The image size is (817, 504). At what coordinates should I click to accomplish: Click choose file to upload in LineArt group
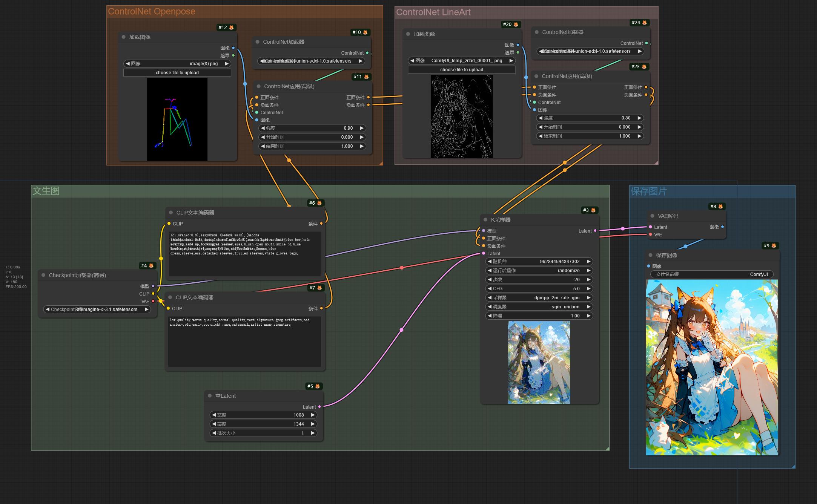pos(461,69)
